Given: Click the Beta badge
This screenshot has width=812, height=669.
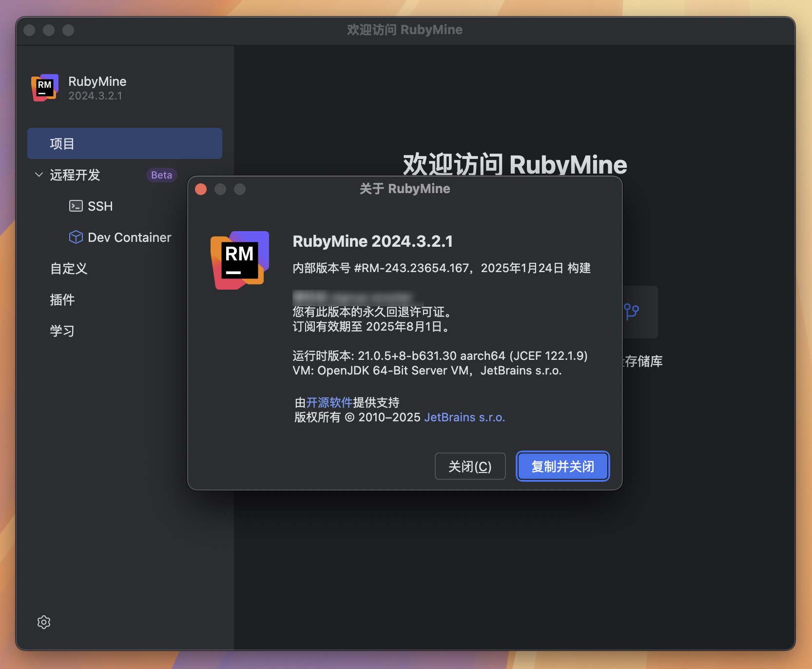Looking at the screenshot, I should pos(161,175).
